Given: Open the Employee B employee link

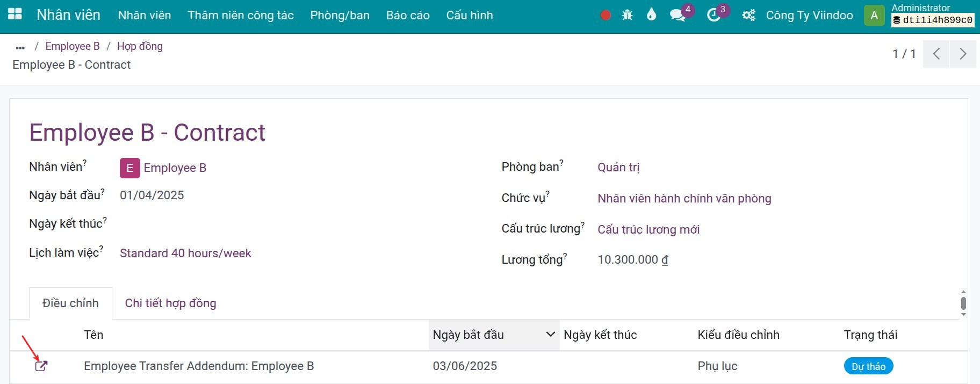Looking at the screenshot, I should [x=175, y=168].
